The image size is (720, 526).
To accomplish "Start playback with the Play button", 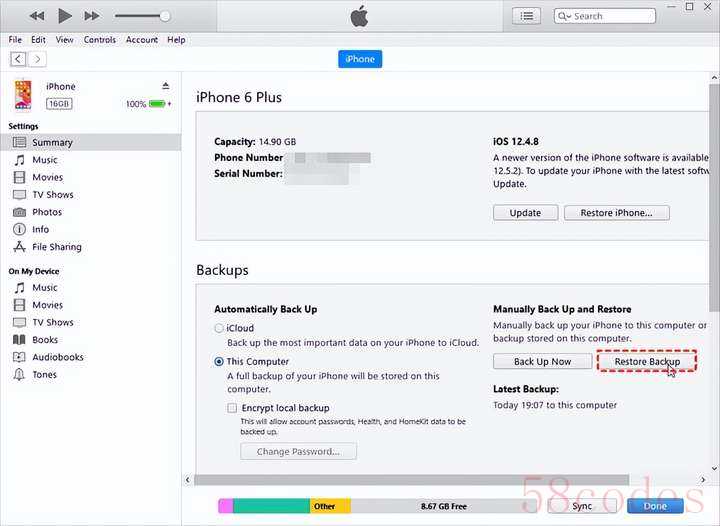I will pyautogui.click(x=65, y=16).
